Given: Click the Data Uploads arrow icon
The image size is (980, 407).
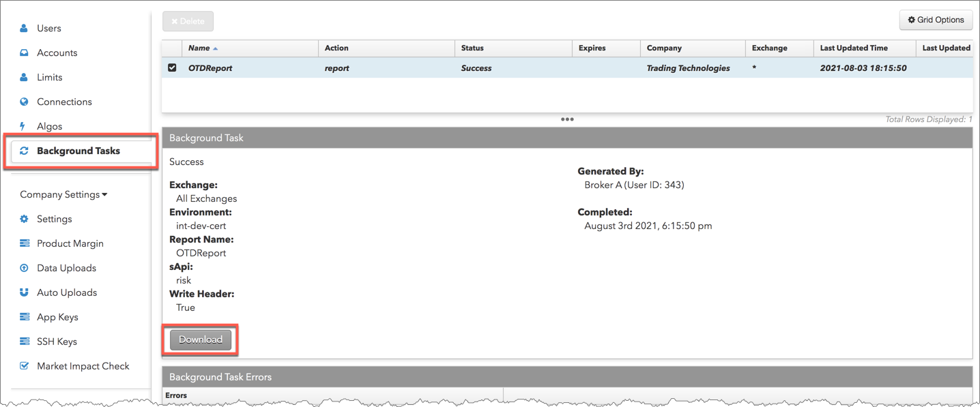Looking at the screenshot, I should point(24,269).
